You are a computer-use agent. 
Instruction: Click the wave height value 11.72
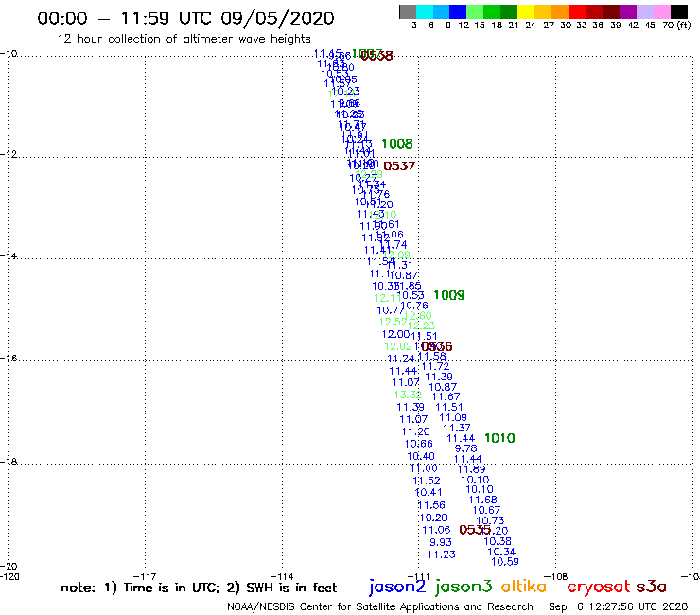click(x=435, y=367)
